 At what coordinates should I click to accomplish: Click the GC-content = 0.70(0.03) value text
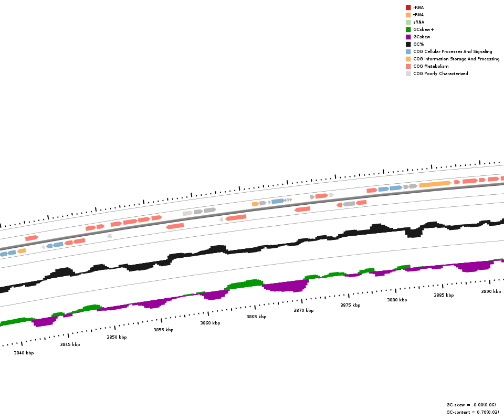[x=473, y=412]
